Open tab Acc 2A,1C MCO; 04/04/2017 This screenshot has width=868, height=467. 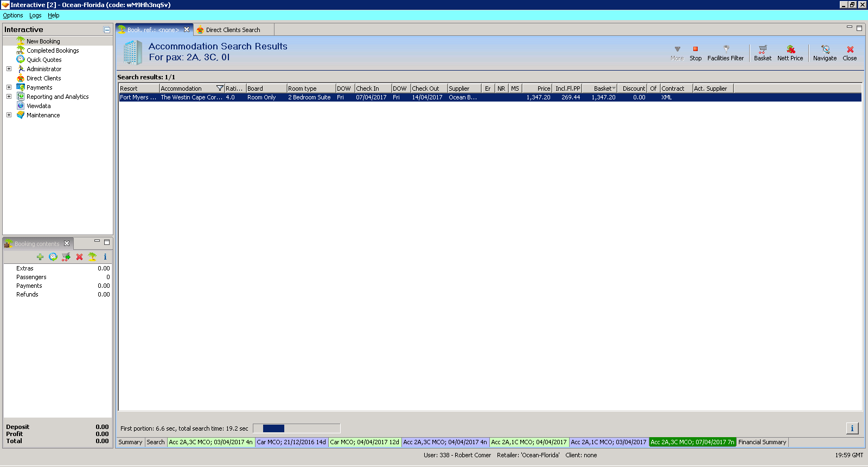click(x=529, y=442)
